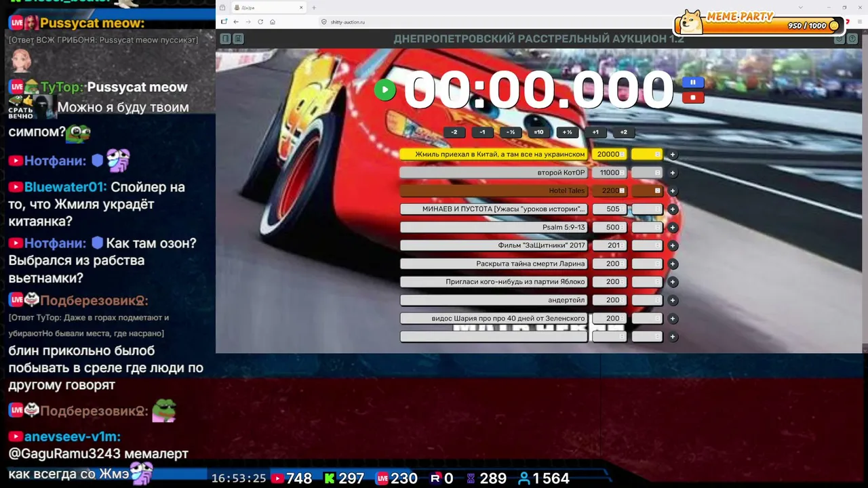Open the left panel icon in auction header
868x488 pixels.
pyautogui.click(x=225, y=39)
